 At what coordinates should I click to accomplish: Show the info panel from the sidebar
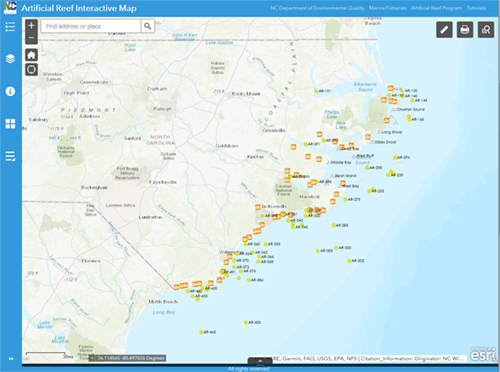point(10,91)
